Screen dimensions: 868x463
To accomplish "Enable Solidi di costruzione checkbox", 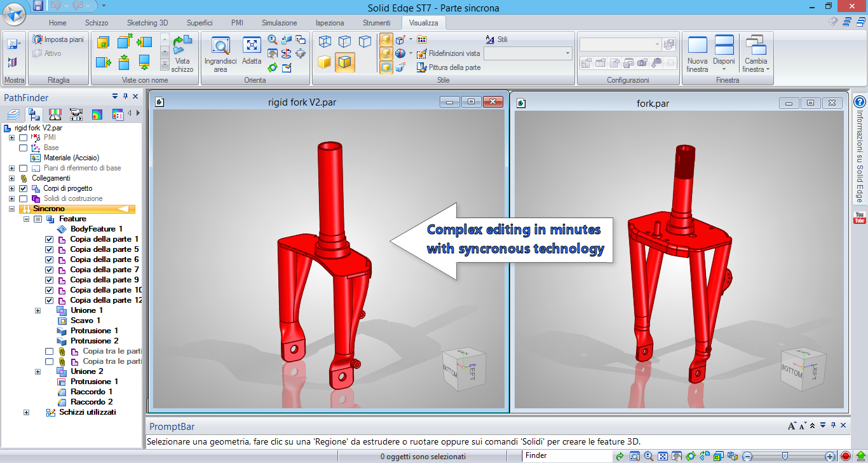I will [x=24, y=198].
